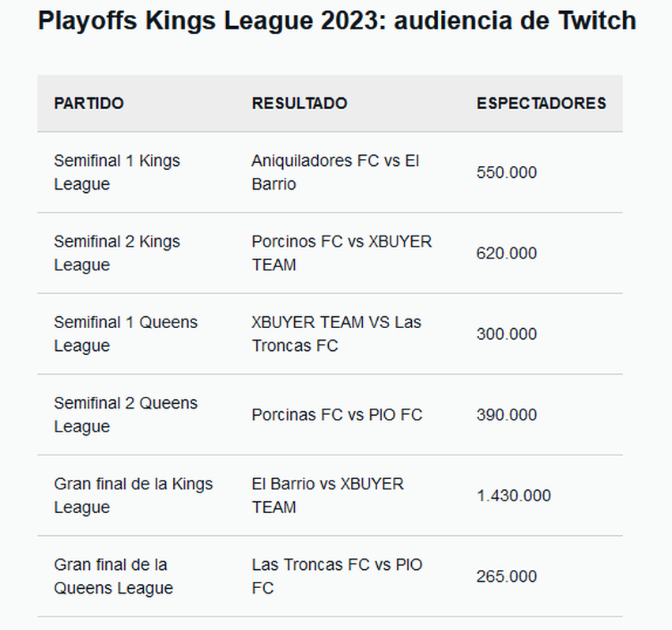Select Semifinal 1 Queens League cell

pos(125,334)
